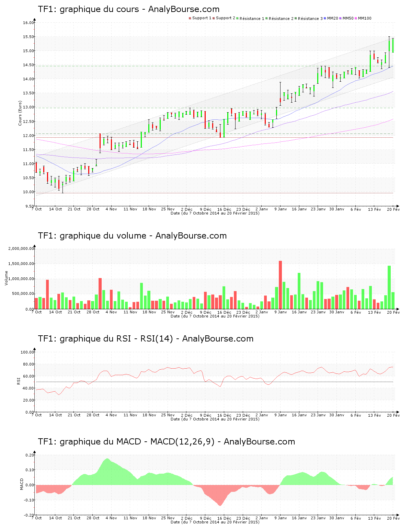The width and height of the screenshot is (412, 532).
Task: Click the 80.00 value on RSI axis
Action: tap(28, 364)
